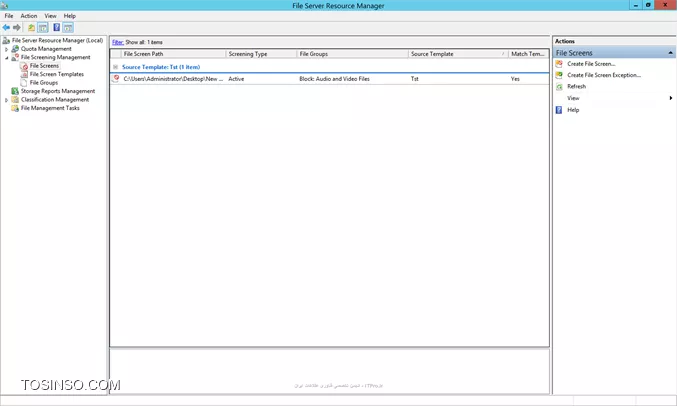
Task: Select the C:\Users\Administrator\Desktop\New path cell
Action: (173, 79)
